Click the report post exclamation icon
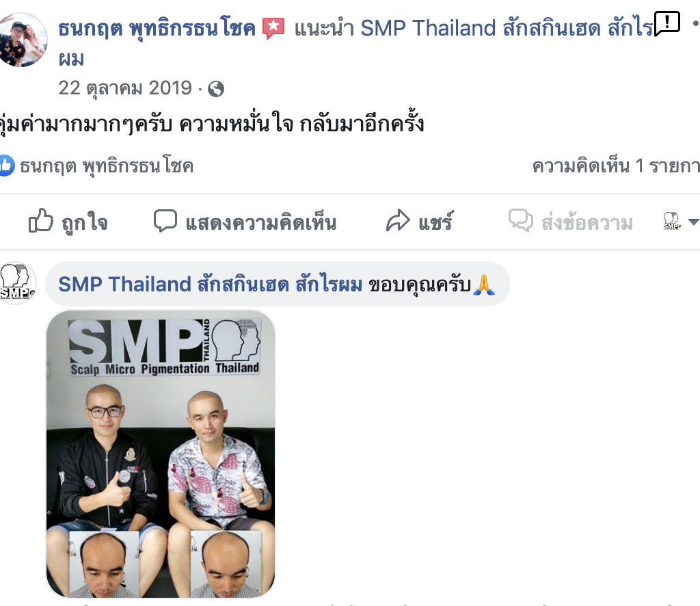This screenshot has width=700, height=606. click(667, 23)
